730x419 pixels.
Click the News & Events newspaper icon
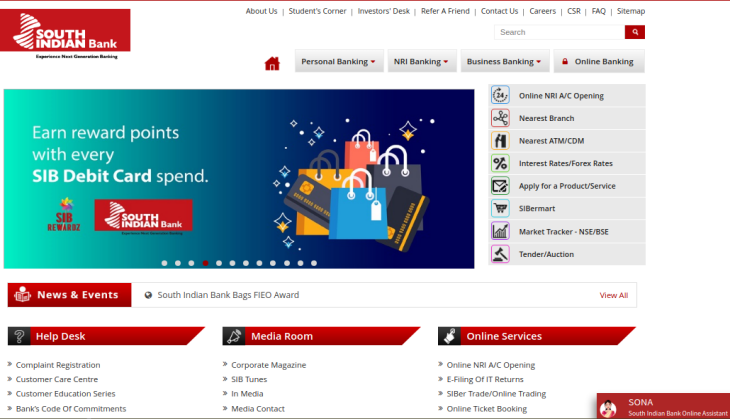click(22, 295)
